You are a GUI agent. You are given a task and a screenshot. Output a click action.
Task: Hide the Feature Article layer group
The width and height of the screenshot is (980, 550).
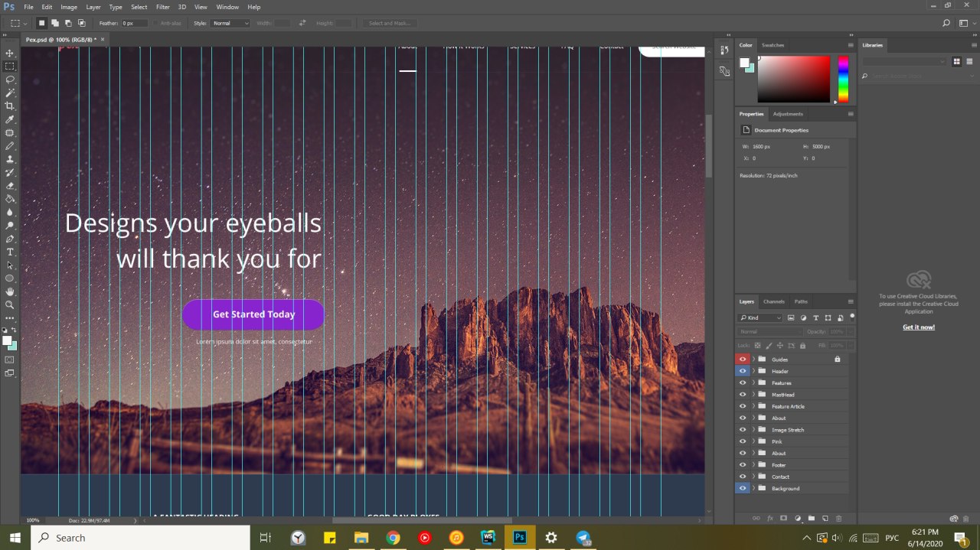click(742, 406)
